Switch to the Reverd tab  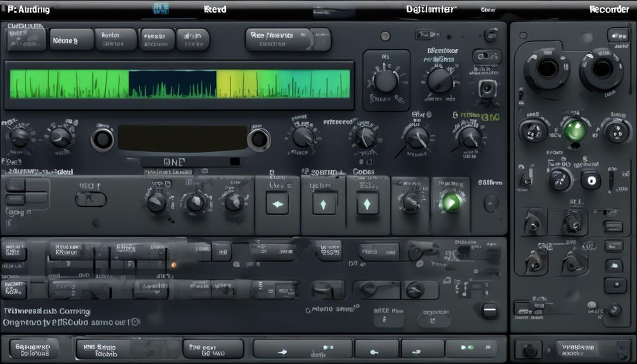pos(215,9)
